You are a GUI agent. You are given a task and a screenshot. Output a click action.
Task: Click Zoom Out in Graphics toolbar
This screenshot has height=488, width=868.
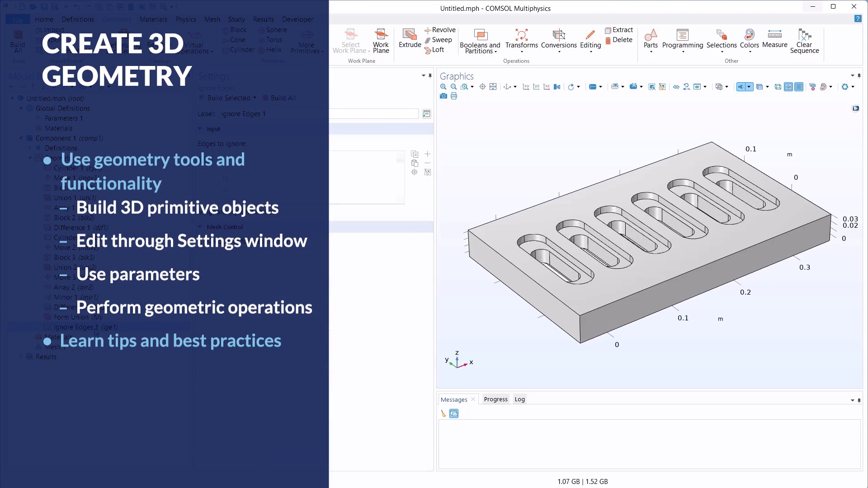point(453,87)
